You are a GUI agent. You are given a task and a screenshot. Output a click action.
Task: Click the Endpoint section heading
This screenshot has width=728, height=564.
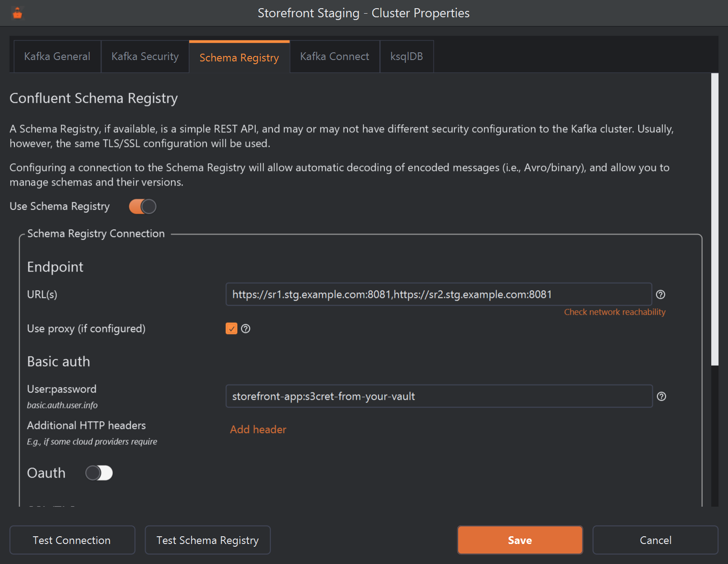coord(55,267)
